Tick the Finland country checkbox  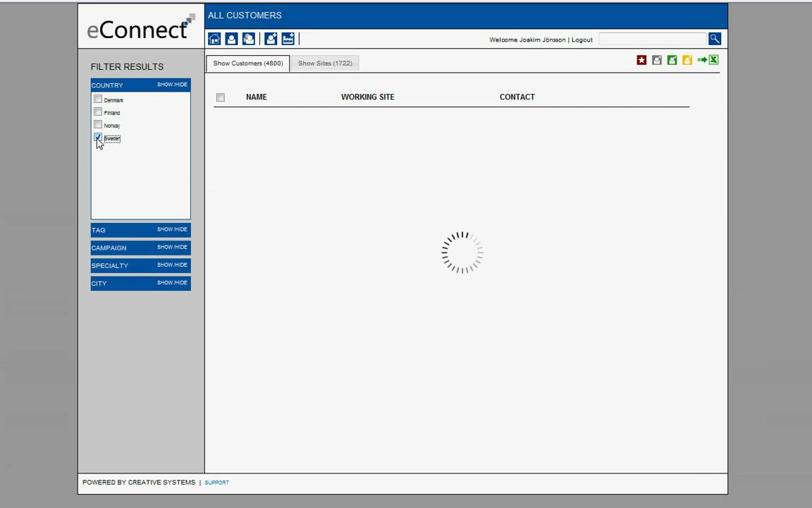coord(98,112)
